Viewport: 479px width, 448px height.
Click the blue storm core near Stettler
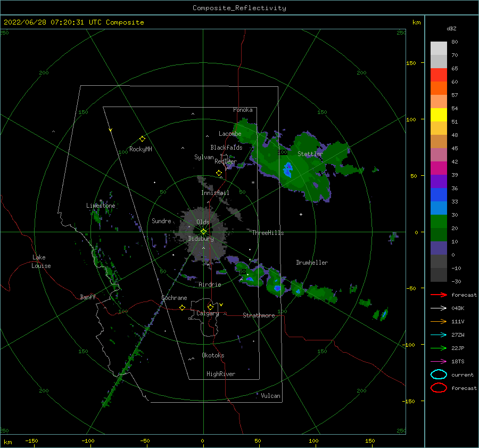tap(288, 169)
